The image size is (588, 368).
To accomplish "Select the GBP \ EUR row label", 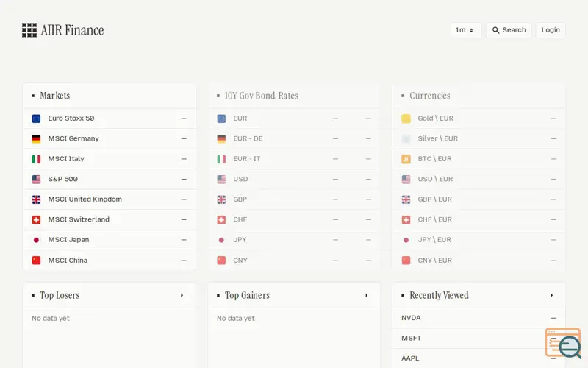I will tap(435, 199).
